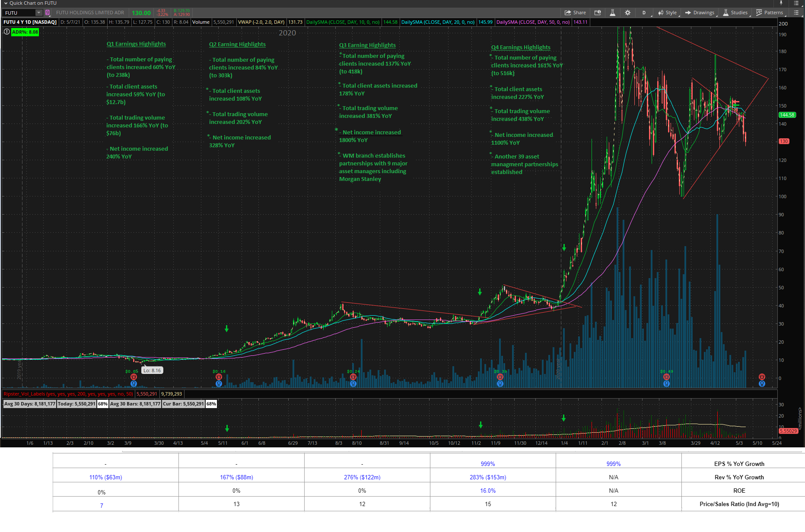
Task: Click the upcoming earnings icon near 5/10
Action: (x=762, y=377)
